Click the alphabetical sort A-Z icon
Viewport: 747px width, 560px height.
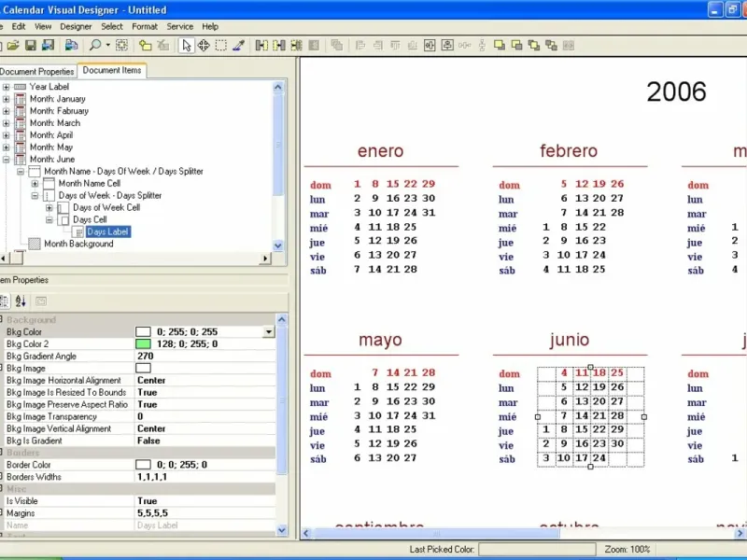(21, 301)
